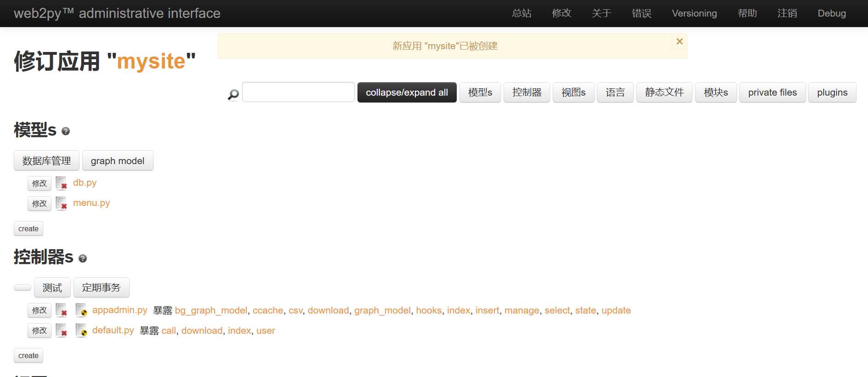Open call link in default.py row
This screenshot has width=868, height=377.
click(x=169, y=331)
